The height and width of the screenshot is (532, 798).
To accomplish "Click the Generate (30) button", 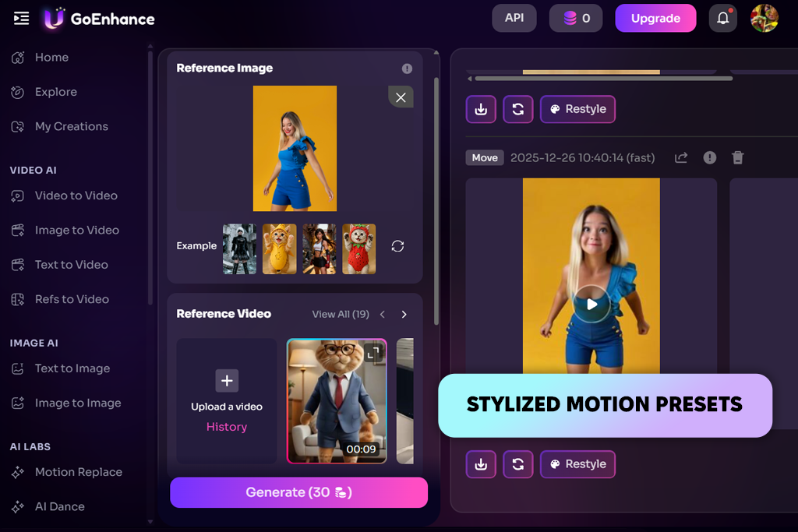I will (x=298, y=492).
